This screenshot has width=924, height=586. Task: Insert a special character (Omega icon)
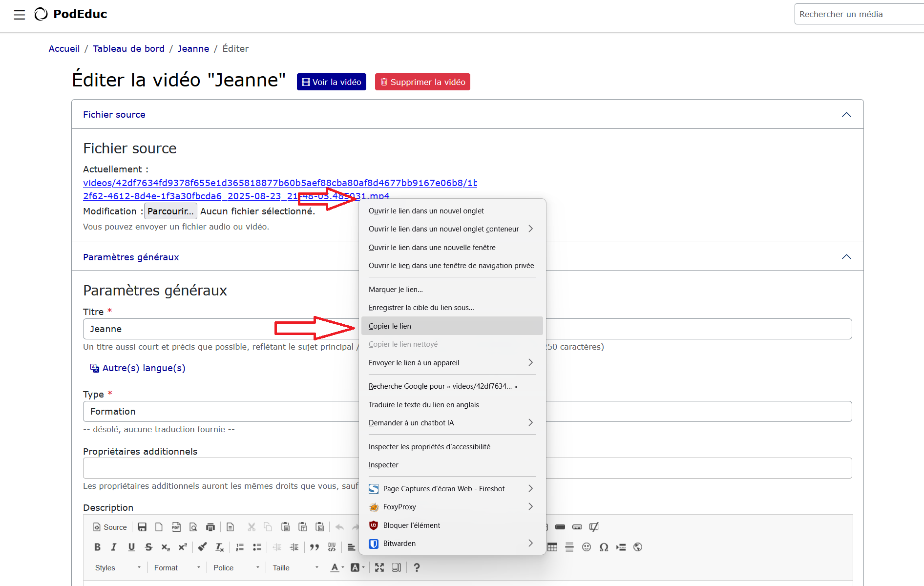pos(604,547)
